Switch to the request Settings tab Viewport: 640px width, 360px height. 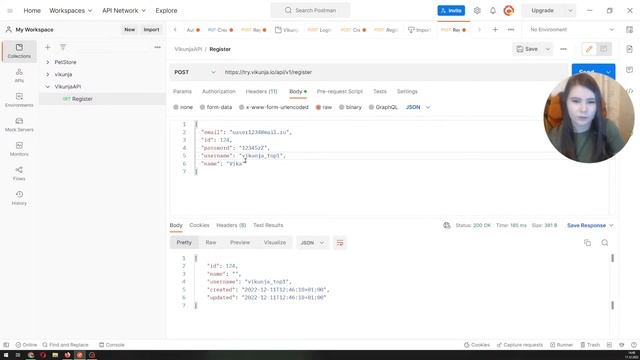(x=407, y=91)
